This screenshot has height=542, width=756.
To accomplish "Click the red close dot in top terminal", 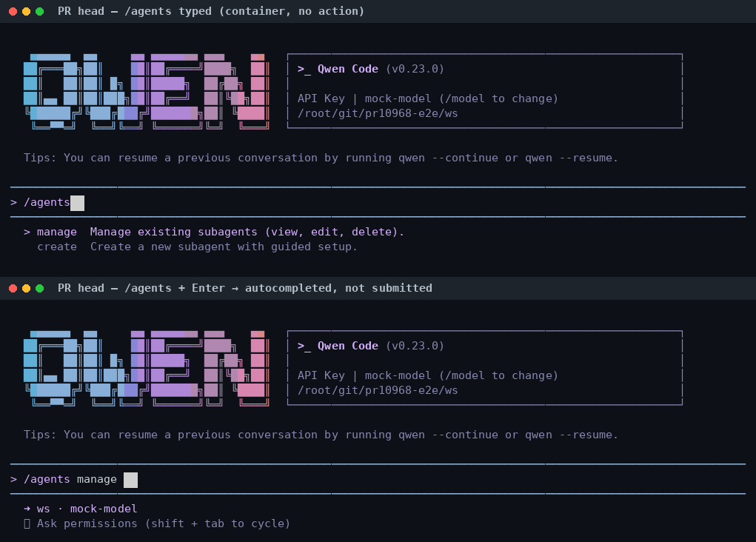I will click(x=13, y=12).
